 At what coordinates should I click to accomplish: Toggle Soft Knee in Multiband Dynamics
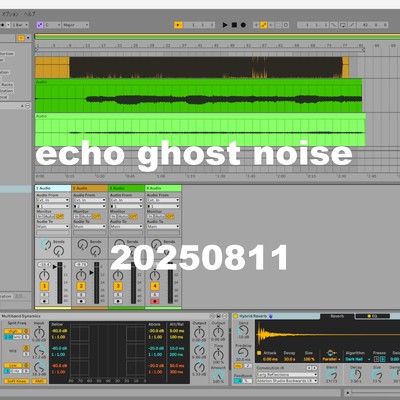(x=16, y=381)
